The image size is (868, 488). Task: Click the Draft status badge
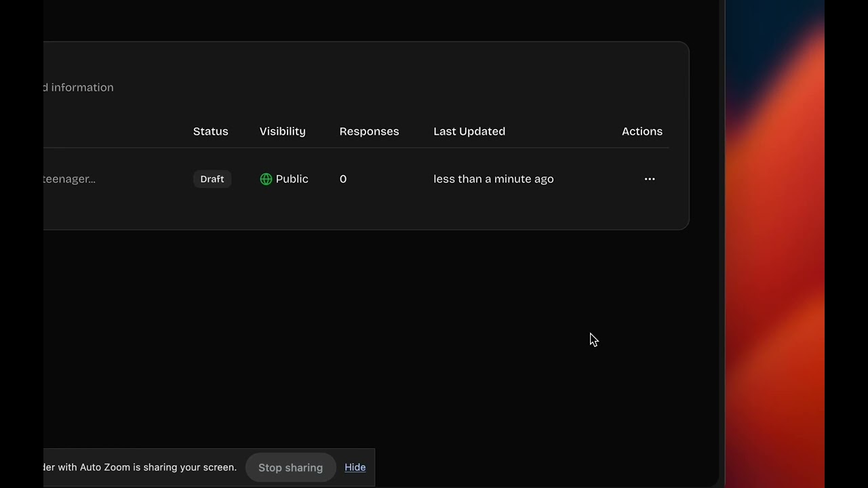(x=212, y=179)
